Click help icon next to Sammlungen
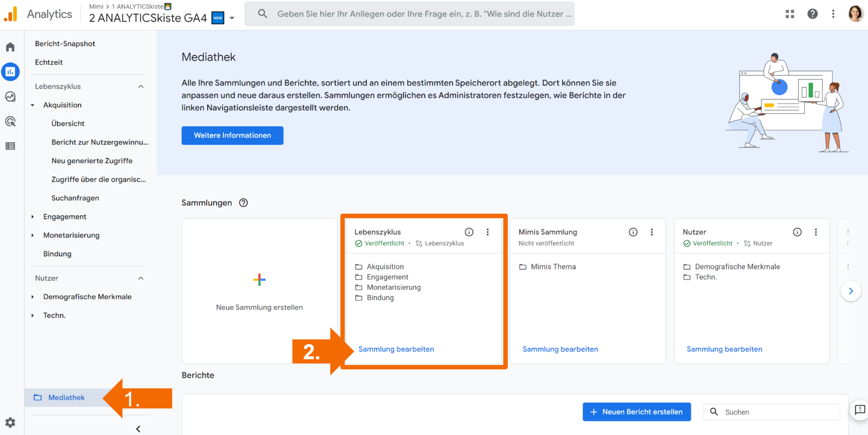This screenshot has width=868, height=435. [x=243, y=203]
